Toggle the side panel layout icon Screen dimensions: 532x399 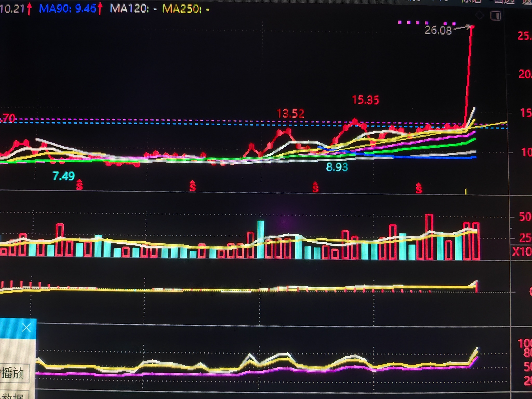coord(496,16)
